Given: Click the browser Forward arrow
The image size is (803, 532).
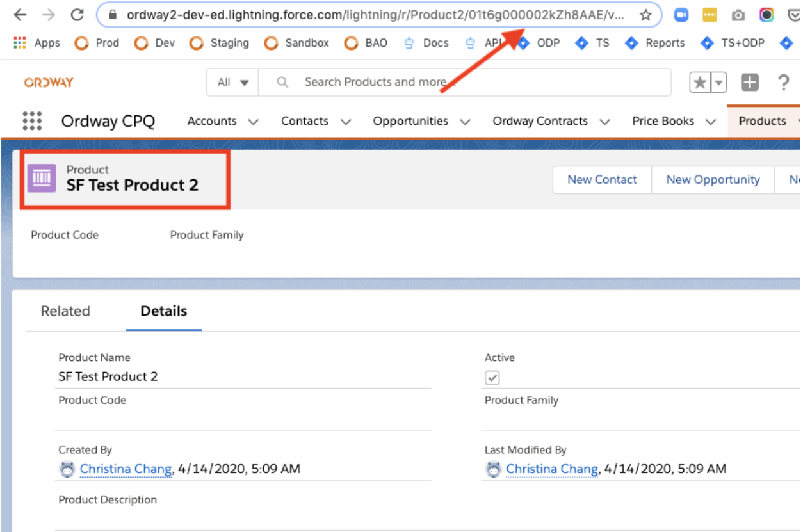Looking at the screenshot, I should pos(49,15).
